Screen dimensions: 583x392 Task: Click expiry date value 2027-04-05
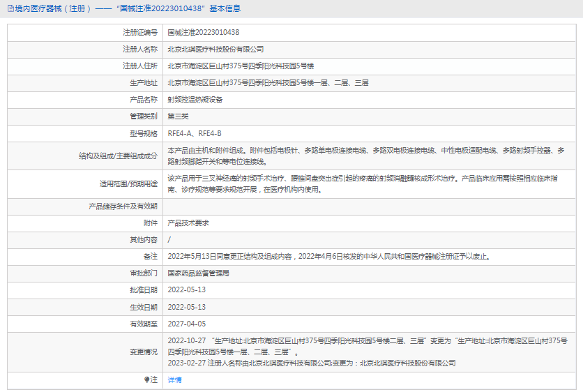point(187,324)
